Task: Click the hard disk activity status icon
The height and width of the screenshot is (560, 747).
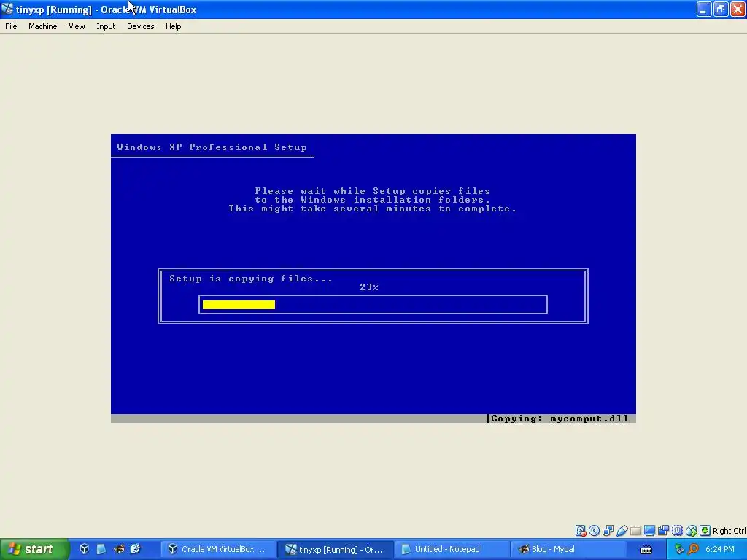Action: click(x=580, y=531)
